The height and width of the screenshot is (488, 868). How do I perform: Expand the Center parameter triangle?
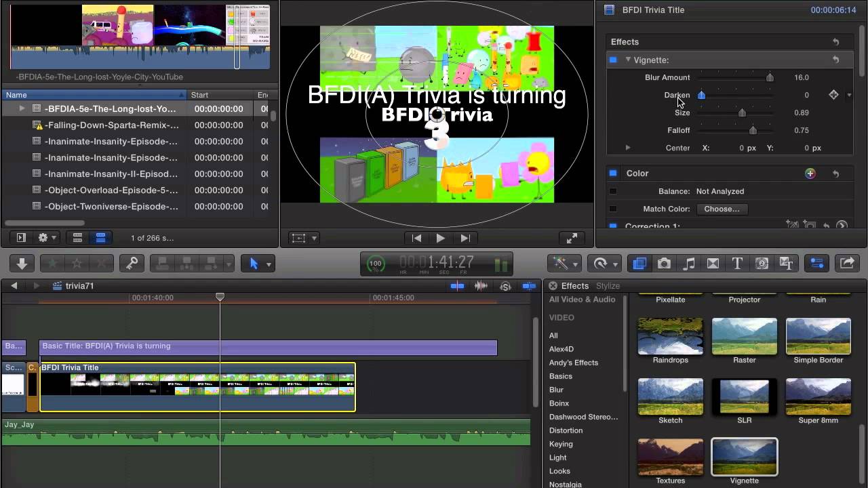coord(628,148)
